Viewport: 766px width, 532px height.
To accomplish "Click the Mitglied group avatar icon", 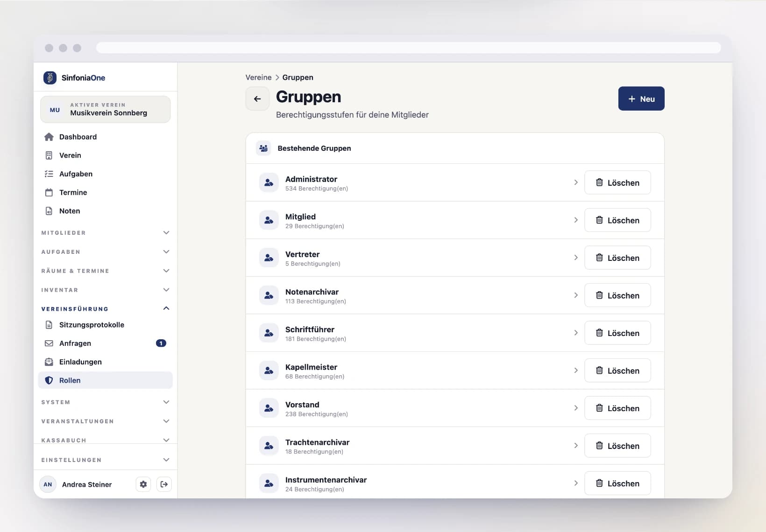I will pos(269,220).
